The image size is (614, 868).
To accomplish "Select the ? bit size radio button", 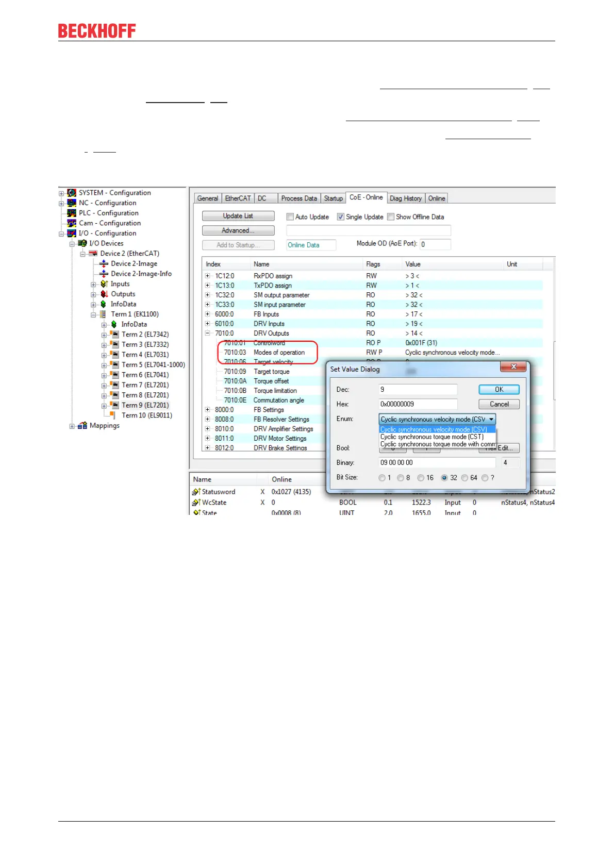I will [x=485, y=478].
